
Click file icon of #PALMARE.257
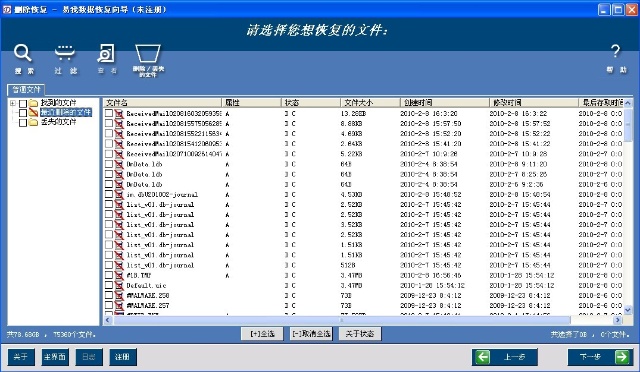pyautogui.click(x=119, y=305)
